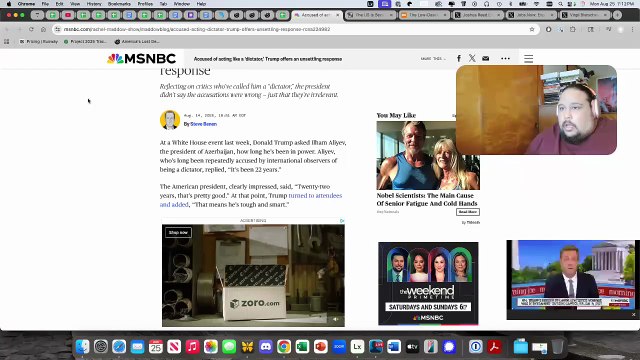The height and width of the screenshot is (360, 640).
Task: Open Music app in the dock
Action: (192, 347)
